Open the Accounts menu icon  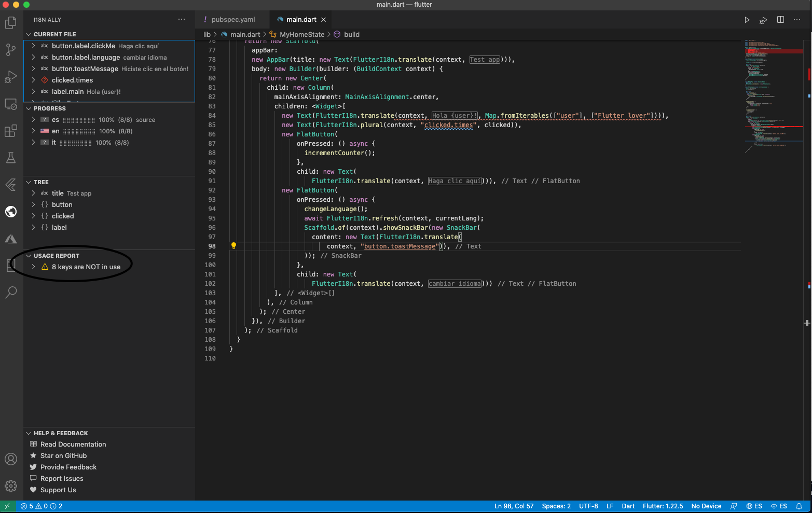click(11, 459)
